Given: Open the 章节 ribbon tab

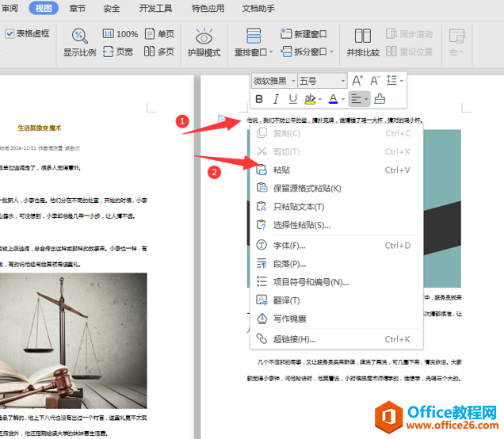Looking at the screenshot, I should tap(78, 8).
